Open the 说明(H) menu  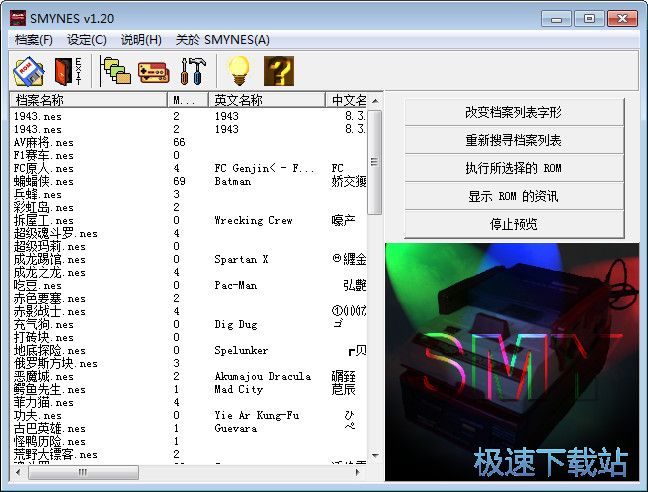(141, 40)
